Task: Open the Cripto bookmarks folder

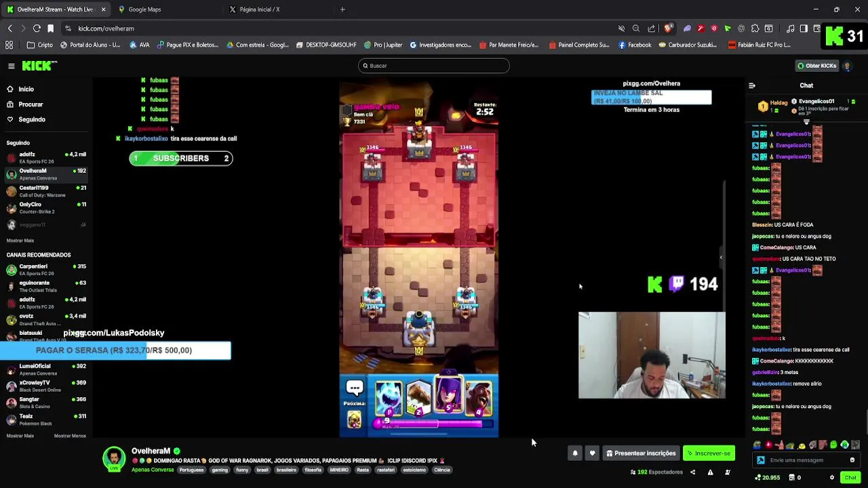Action: click(39, 45)
